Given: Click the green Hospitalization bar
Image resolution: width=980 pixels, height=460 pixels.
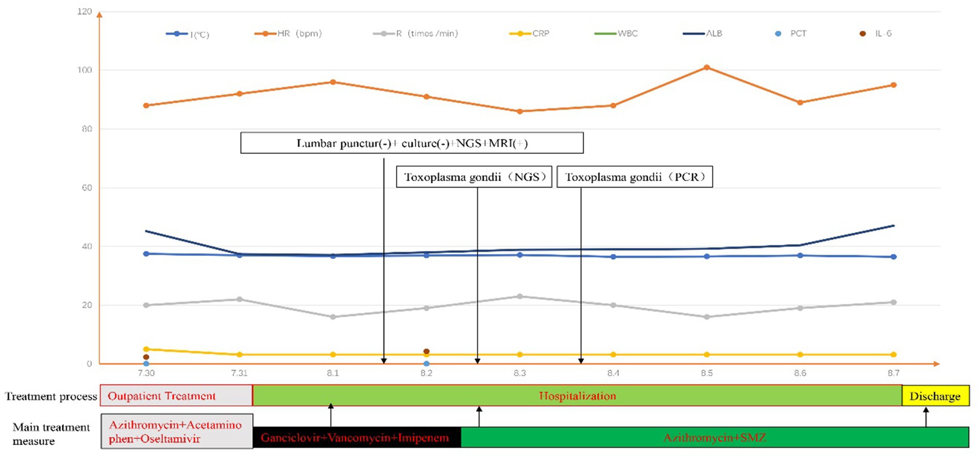Looking at the screenshot, I should [577, 396].
